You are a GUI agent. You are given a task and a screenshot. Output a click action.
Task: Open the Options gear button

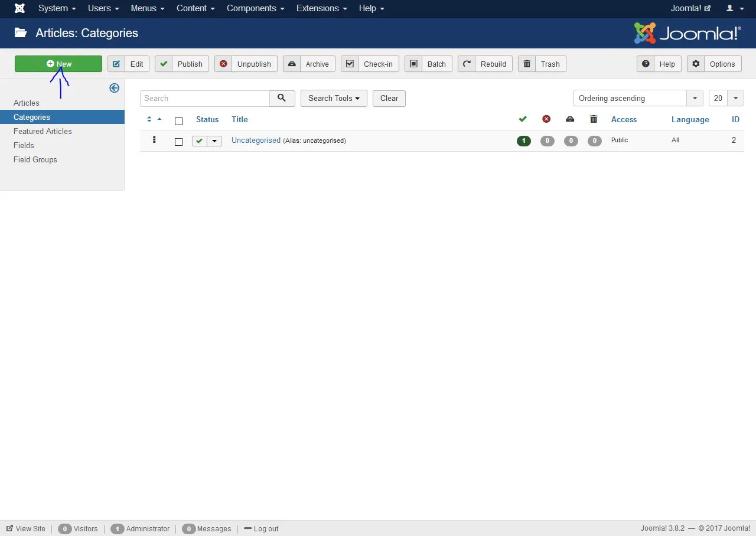tap(714, 64)
